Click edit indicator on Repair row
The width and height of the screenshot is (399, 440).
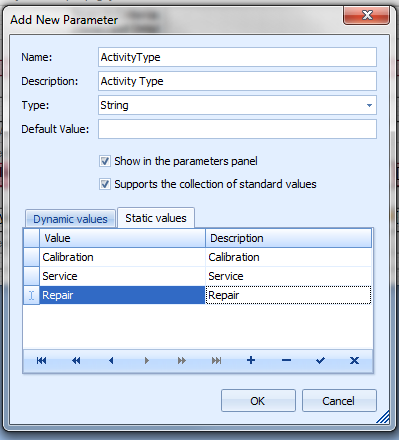click(31, 295)
